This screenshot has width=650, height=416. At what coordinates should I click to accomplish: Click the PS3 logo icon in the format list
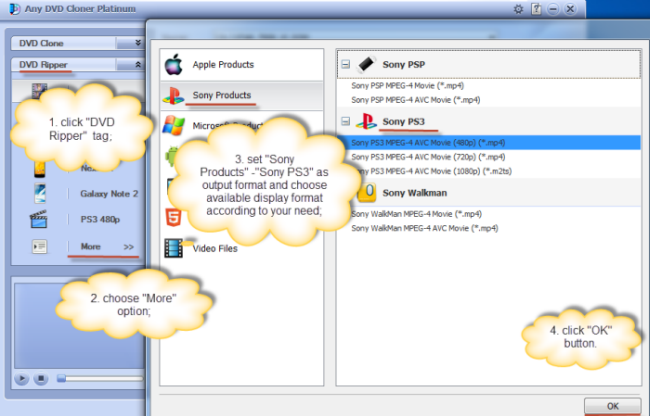[x=366, y=121]
